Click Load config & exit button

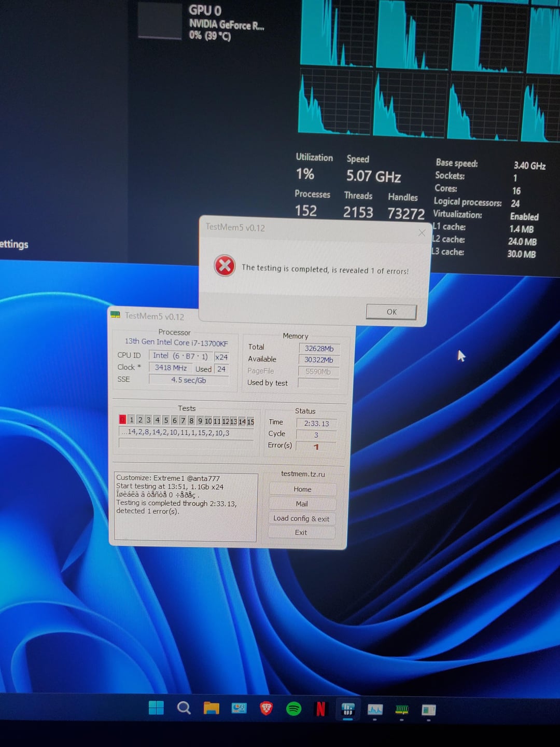[x=301, y=518]
